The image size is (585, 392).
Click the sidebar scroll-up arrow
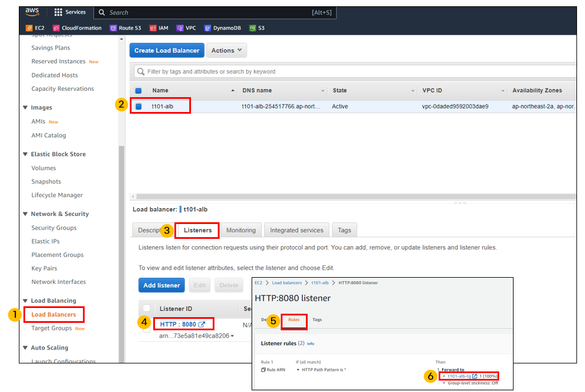point(122,39)
